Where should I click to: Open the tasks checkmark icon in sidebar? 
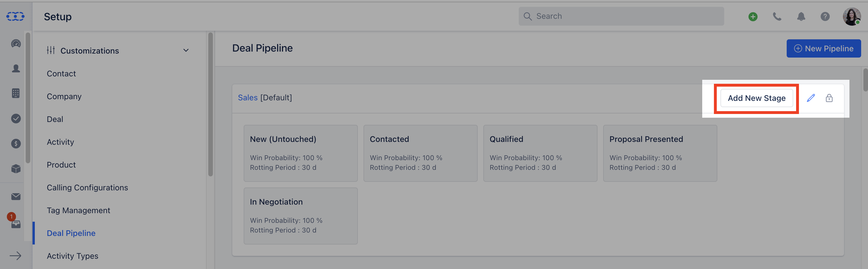pos(16,119)
